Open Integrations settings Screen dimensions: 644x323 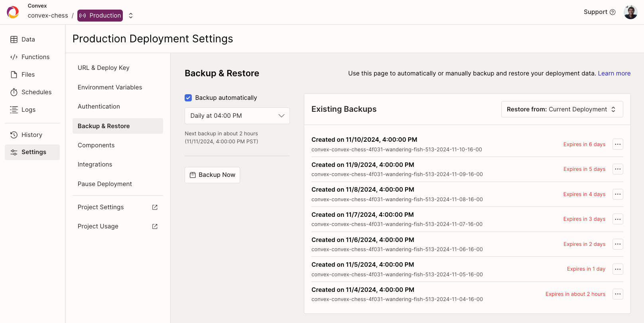tap(118, 164)
